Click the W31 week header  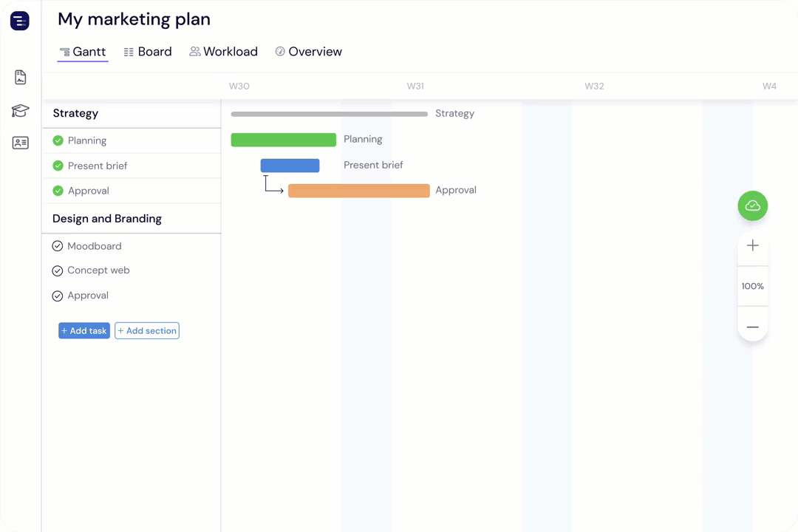coord(415,86)
